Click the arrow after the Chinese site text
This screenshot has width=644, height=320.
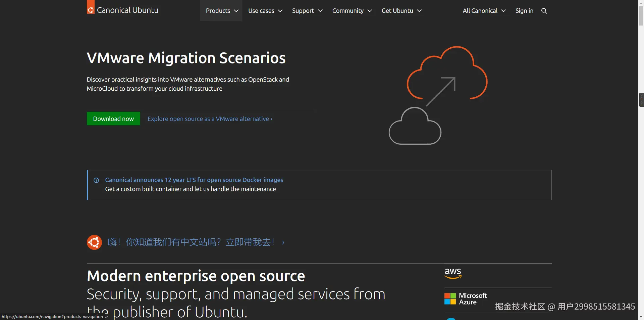point(283,242)
